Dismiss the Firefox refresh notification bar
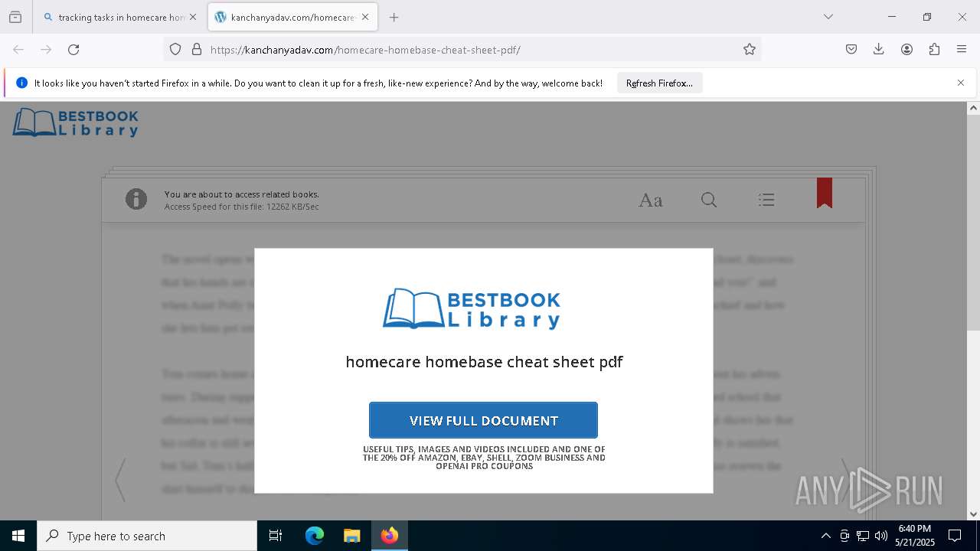 [x=961, y=83]
